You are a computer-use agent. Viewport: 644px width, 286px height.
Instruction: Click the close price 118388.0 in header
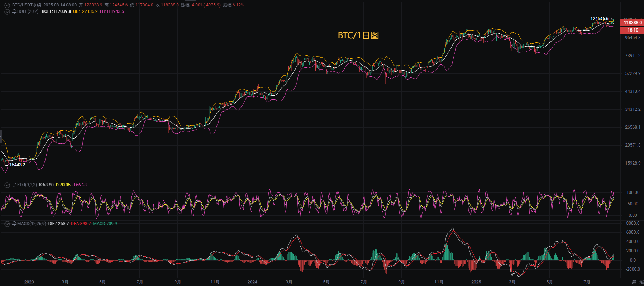pyautogui.click(x=170, y=5)
